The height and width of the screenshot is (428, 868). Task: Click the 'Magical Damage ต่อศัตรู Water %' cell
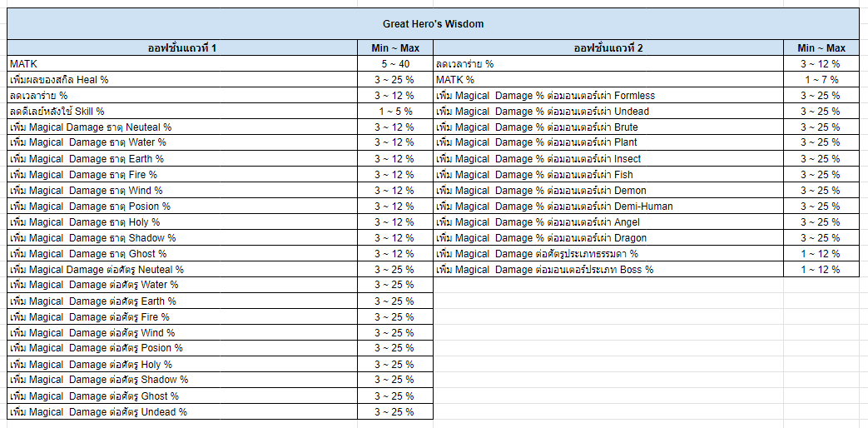182,285
